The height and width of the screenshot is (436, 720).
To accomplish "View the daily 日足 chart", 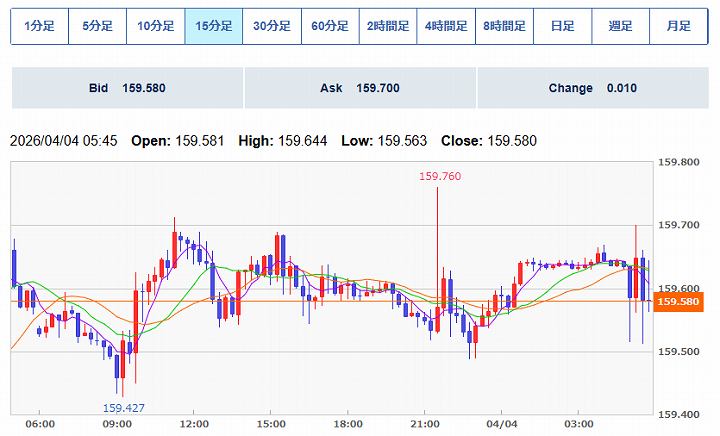I will click(x=562, y=27).
